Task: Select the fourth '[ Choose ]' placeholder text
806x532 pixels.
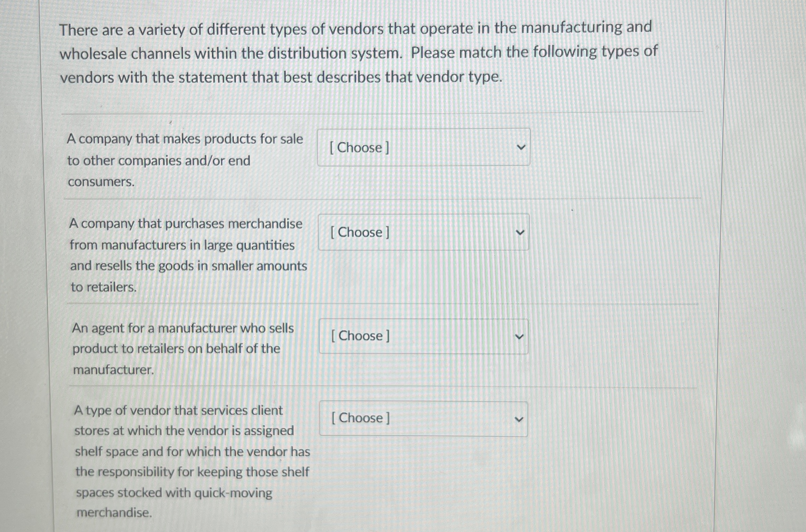Action: 360,418
